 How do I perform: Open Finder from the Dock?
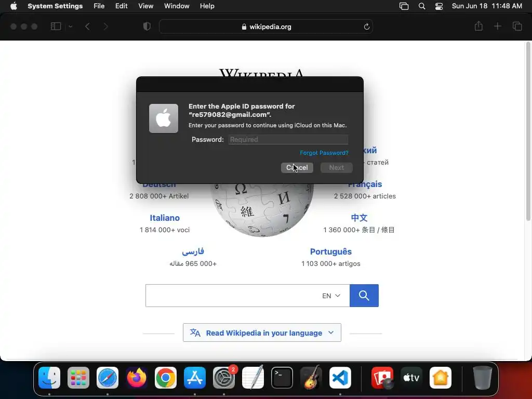(49, 378)
